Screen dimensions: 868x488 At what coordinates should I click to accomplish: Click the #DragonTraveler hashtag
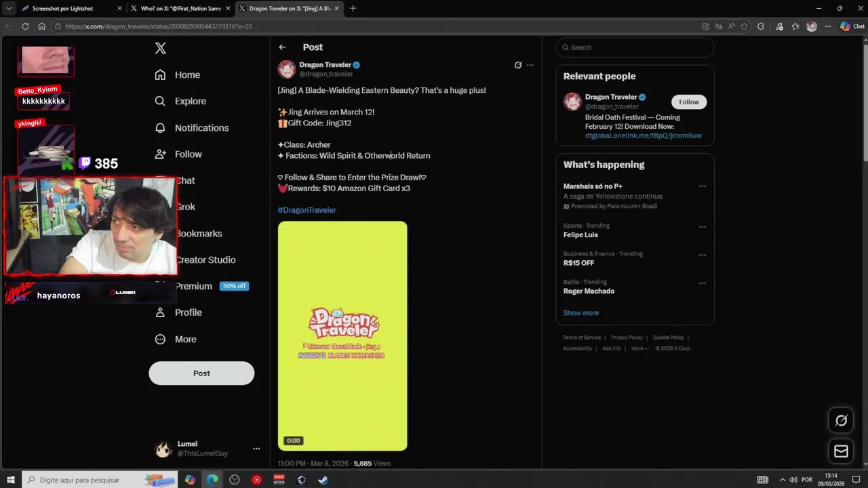(307, 210)
